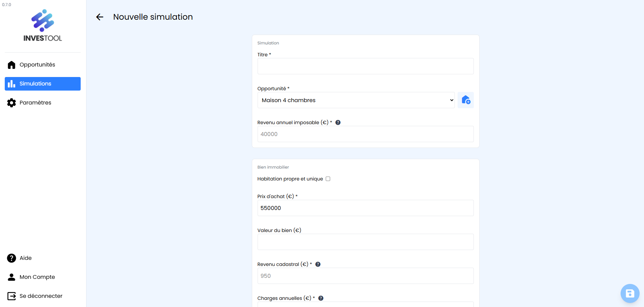Open the Aide help page
This screenshot has height=307, width=644.
pos(25,258)
